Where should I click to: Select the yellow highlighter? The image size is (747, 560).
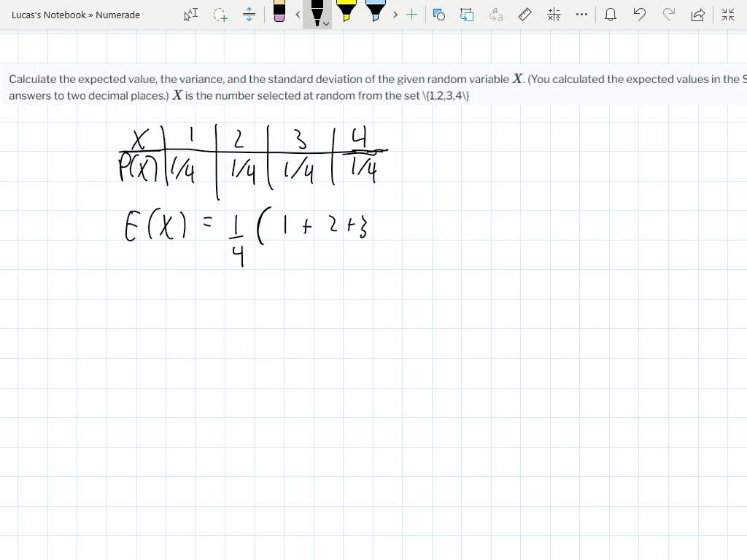coord(348,13)
